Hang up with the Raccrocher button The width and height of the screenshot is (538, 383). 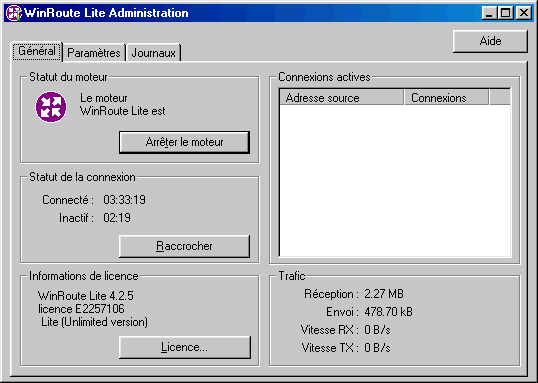184,246
